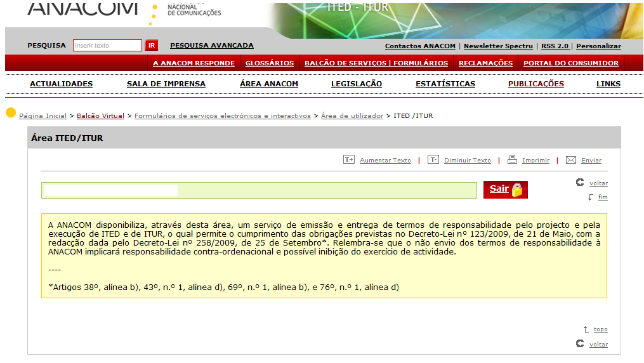Open the Actualidades menu
This screenshot has height=363, width=644.
tap(61, 84)
